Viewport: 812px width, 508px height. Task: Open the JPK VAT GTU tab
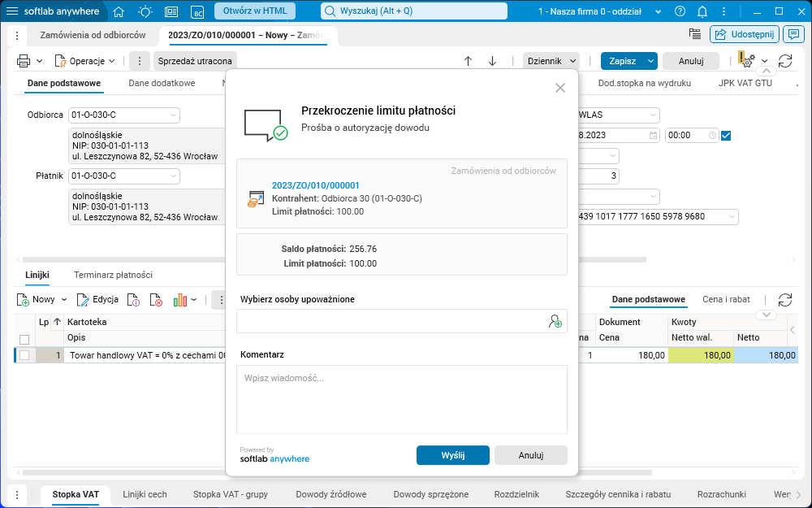pos(745,83)
